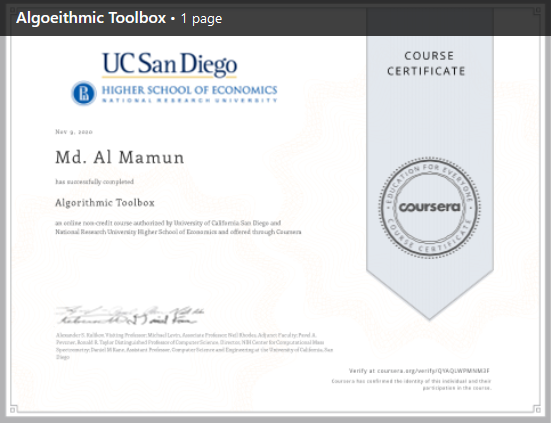Click the 'has successfully completed' line
Viewport: 551px width, 423px height.
click(95, 182)
